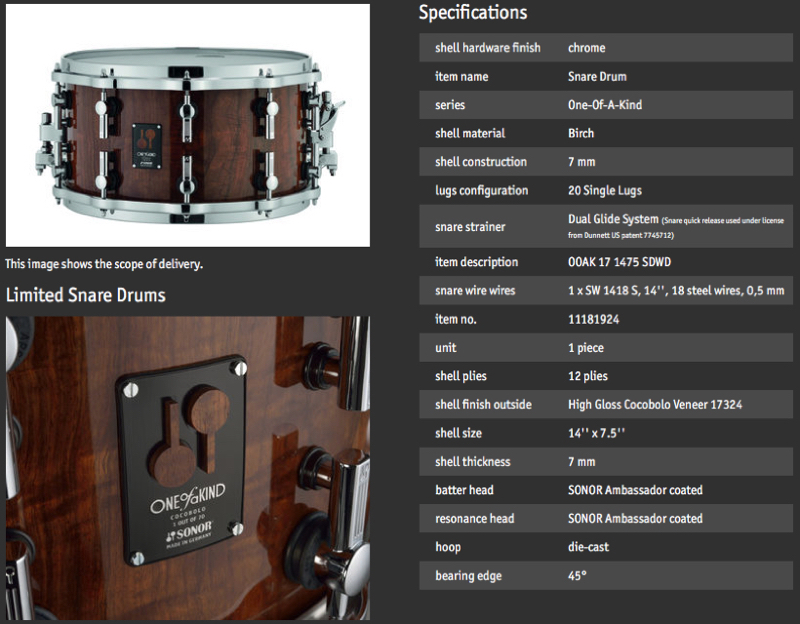Click the shell size value 14'' x 7.5''

[596, 433]
